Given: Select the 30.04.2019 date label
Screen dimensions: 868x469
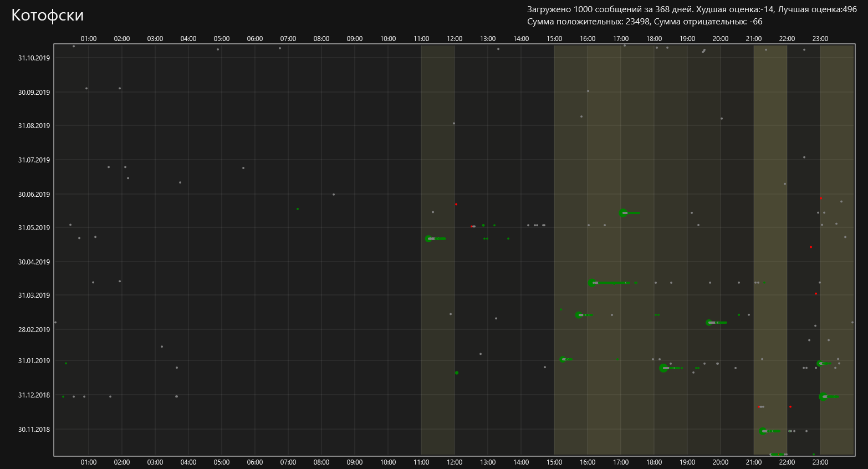Looking at the screenshot, I should click(34, 262).
